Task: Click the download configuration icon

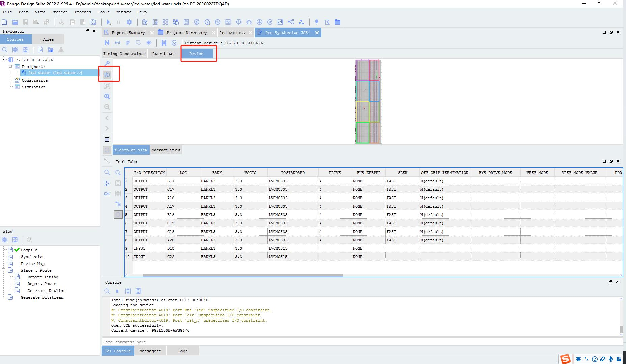Action: point(260,22)
